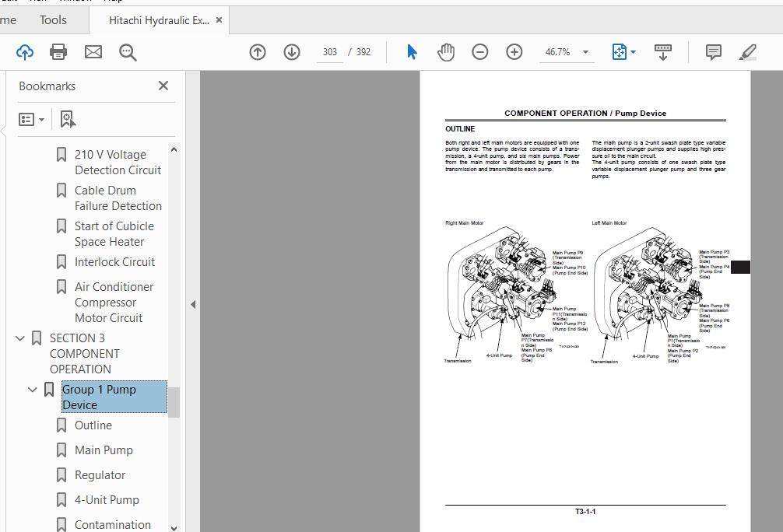Go to previous page with up arrow

[x=258, y=52]
